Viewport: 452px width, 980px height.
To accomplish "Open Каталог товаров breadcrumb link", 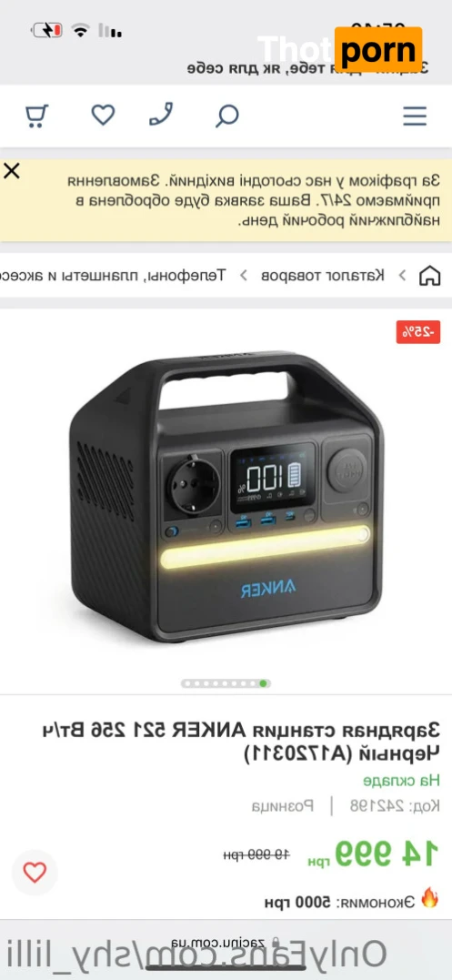I will point(322,275).
